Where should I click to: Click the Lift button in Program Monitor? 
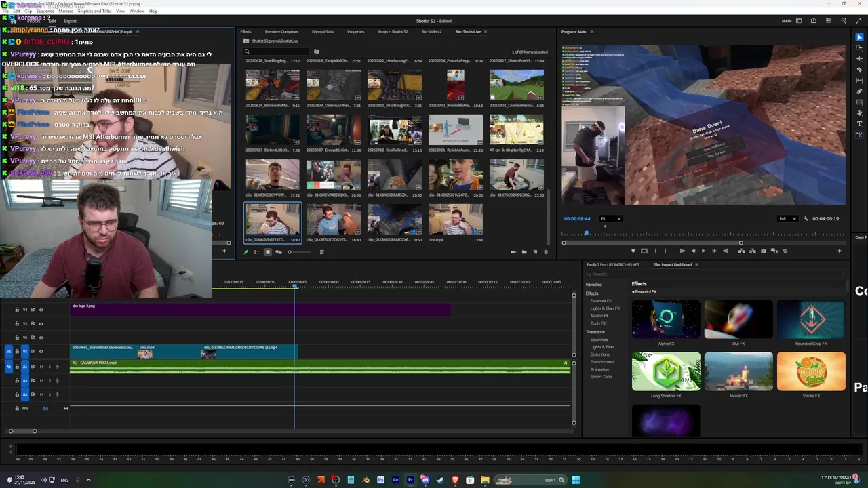point(741,251)
